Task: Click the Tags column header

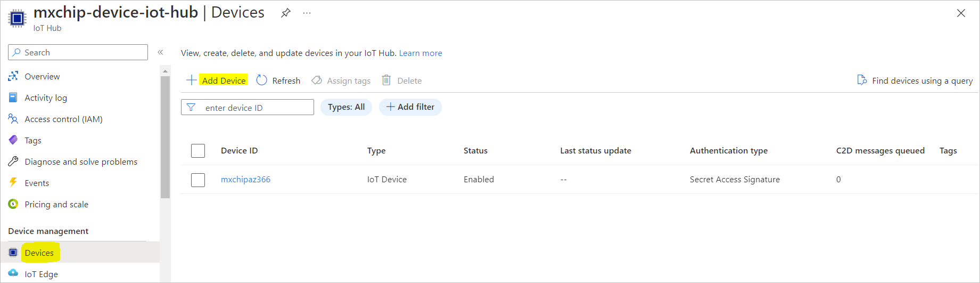Action: 948,151
